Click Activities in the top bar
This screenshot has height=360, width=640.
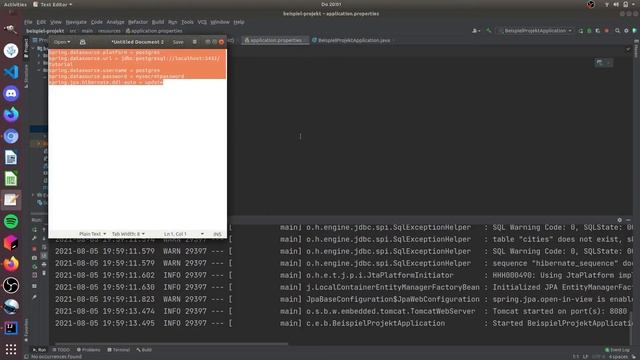point(15,4)
